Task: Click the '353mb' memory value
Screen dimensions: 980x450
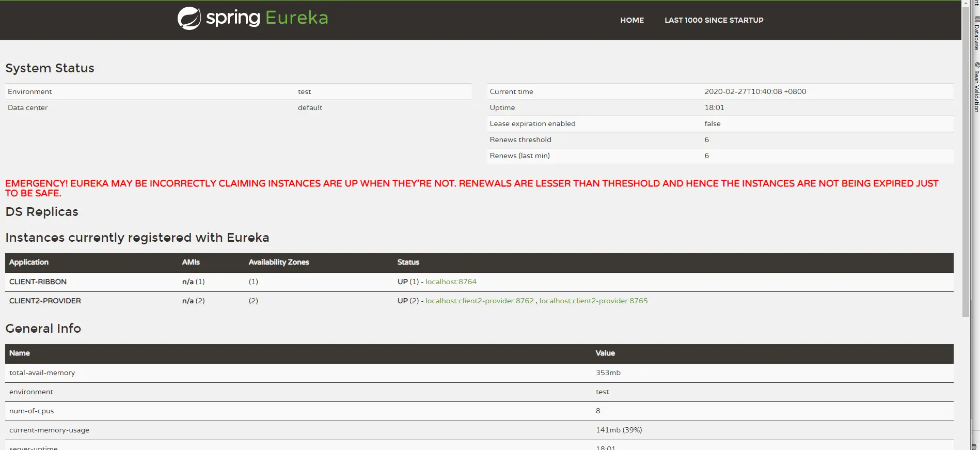Action: click(x=608, y=373)
